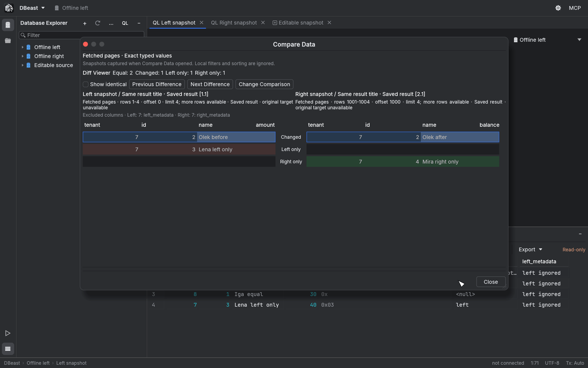Click the DBeast app logo icon
This screenshot has width=588, height=368.
[x=9, y=8]
